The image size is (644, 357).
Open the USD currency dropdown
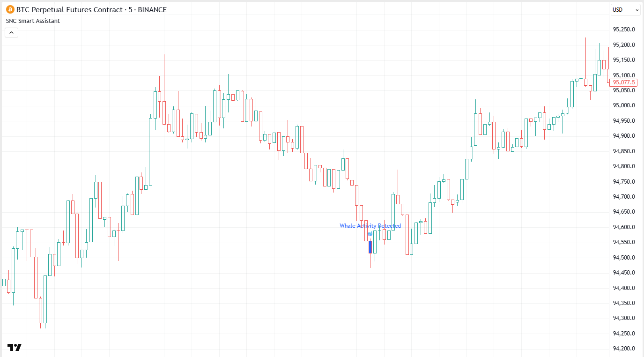click(x=625, y=9)
